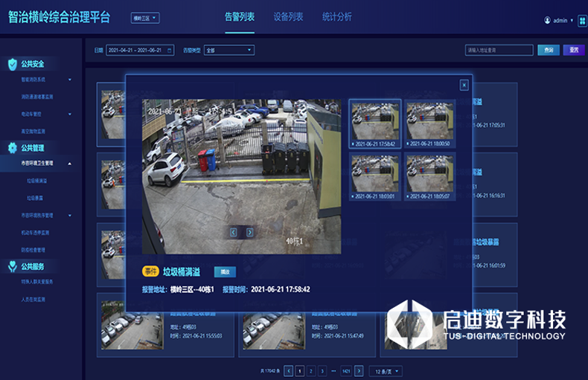Select thumbnail dated 2021-06-21 18:03:01

(375, 176)
